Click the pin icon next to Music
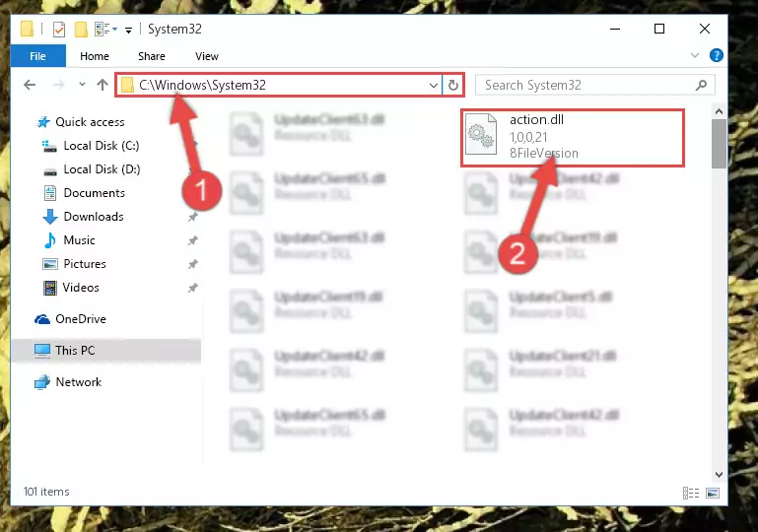The width and height of the screenshot is (758, 532). pyautogui.click(x=193, y=240)
